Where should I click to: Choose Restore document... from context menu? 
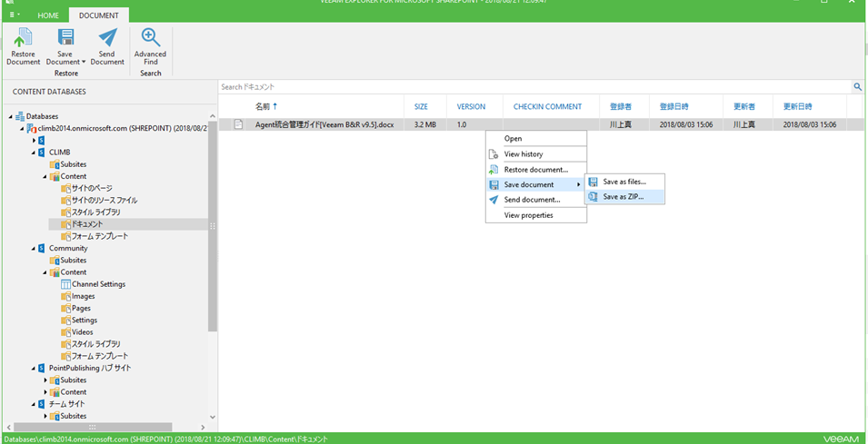(x=536, y=170)
